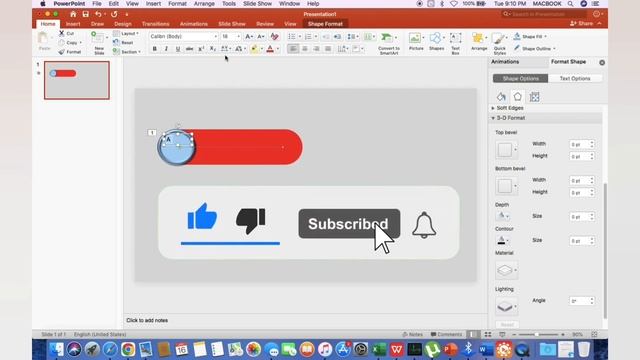Image resolution: width=640 pixels, height=360 pixels.
Task: Click the Clear Formatting icon
Action: 274,37
